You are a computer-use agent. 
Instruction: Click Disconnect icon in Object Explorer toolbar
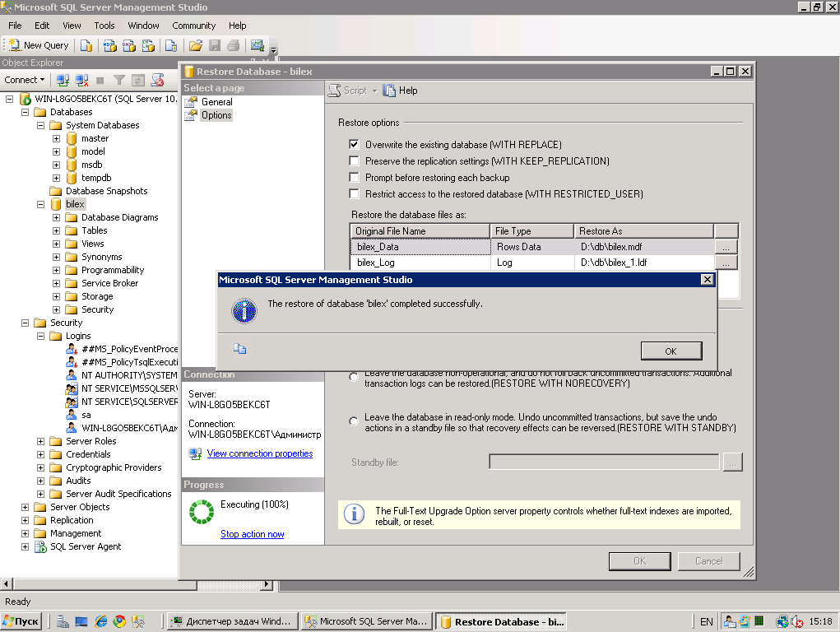pyautogui.click(x=81, y=81)
